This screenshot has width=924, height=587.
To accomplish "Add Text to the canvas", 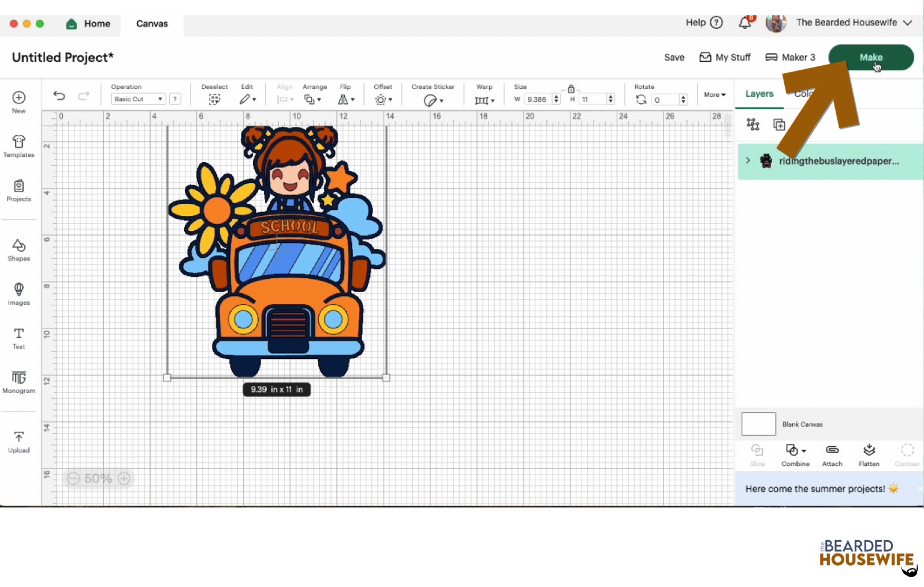I will click(x=18, y=338).
